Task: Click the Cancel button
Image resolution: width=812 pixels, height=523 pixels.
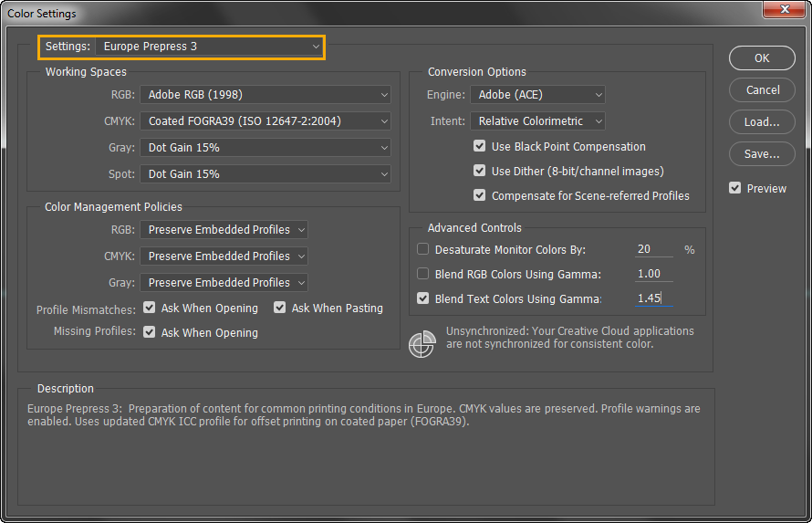Action: (x=762, y=90)
